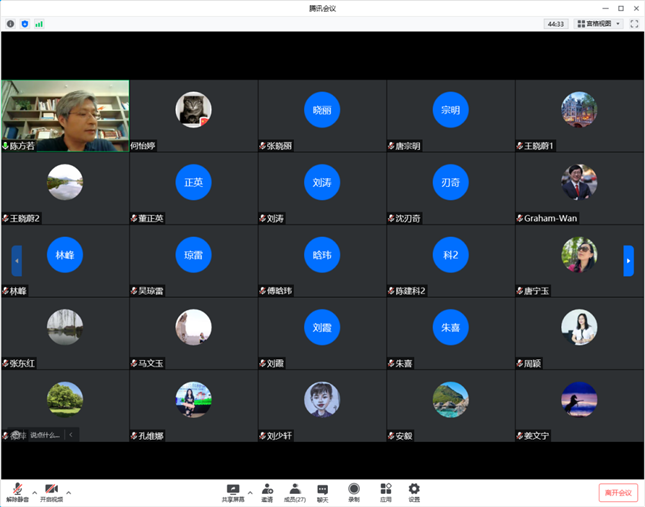Go to next page of participants
This screenshot has height=507, width=645.
tap(628, 261)
